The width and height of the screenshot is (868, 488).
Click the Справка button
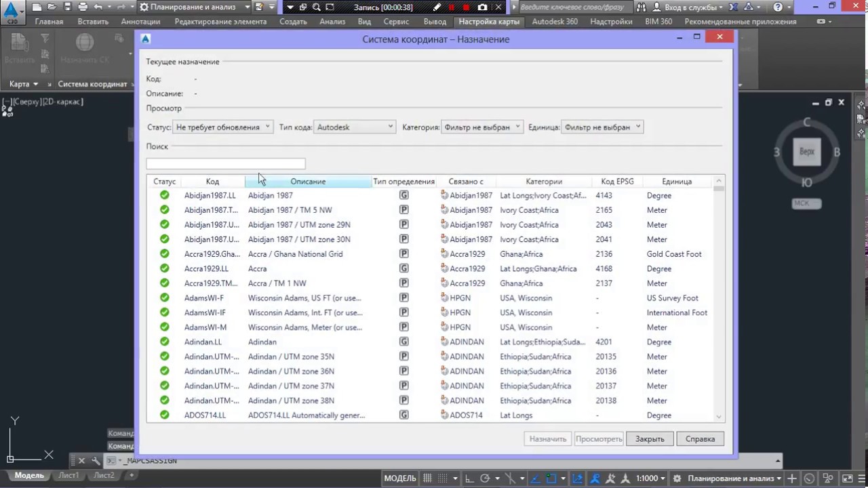pyautogui.click(x=700, y=439)
